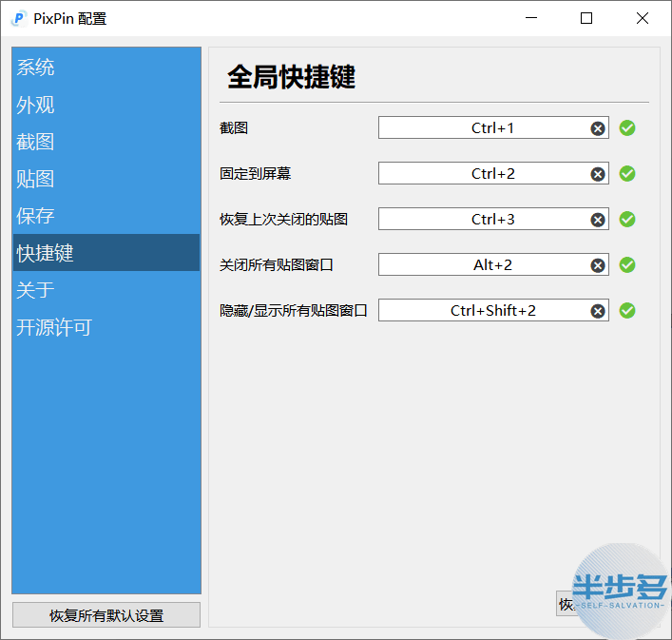Click the PixPin logo in title bar
This screenshot has height=640, width=672.
[x=19, y=18]
